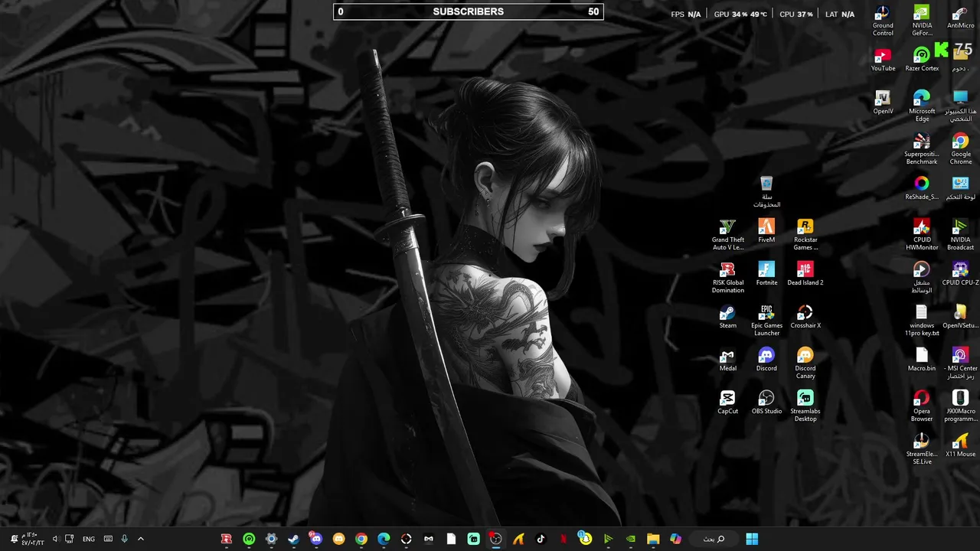Select the Fortnite desktop icon
The height and width of the screenshot is (551, 980).
coord(766,273)
